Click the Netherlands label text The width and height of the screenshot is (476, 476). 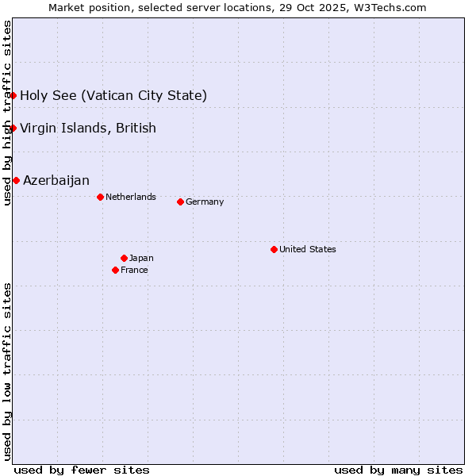tap(131, 197)
